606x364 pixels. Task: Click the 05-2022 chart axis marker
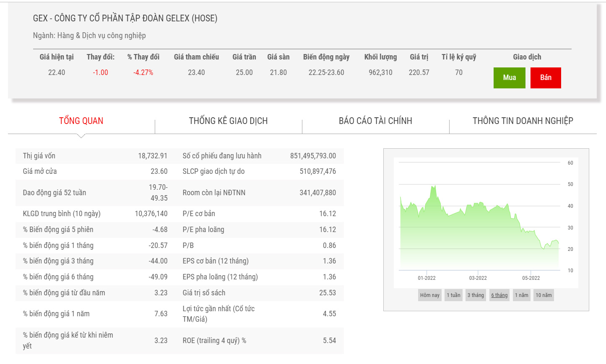coord(531,278)
